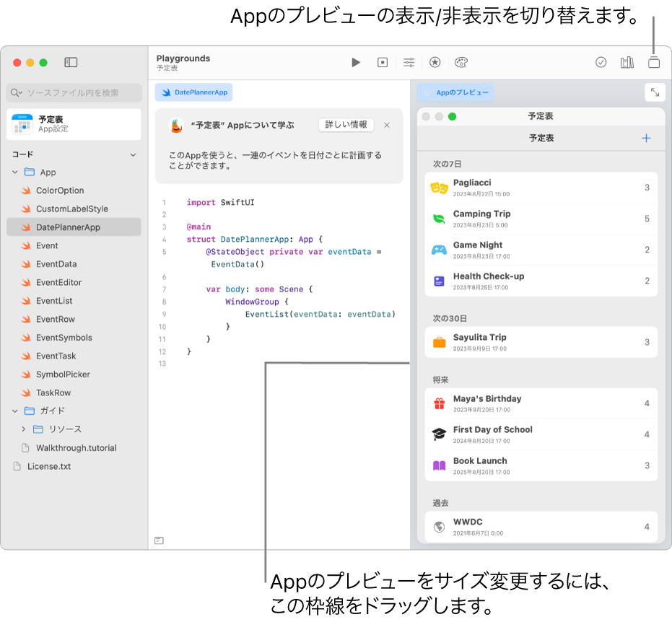Collapse the ガイド folder arrow
The image size is (672, 622).
coord(15,411)
